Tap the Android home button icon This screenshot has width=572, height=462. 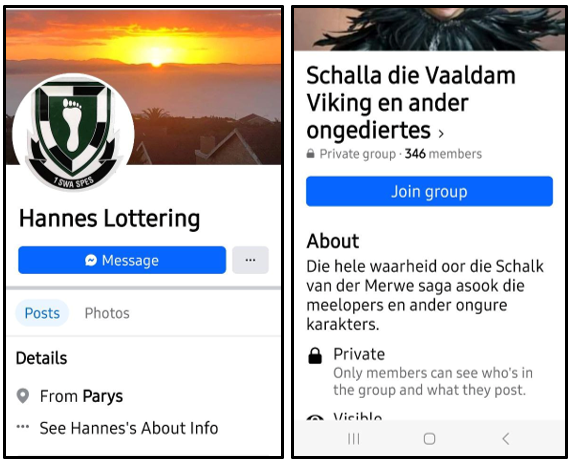[x=429, y=439]
